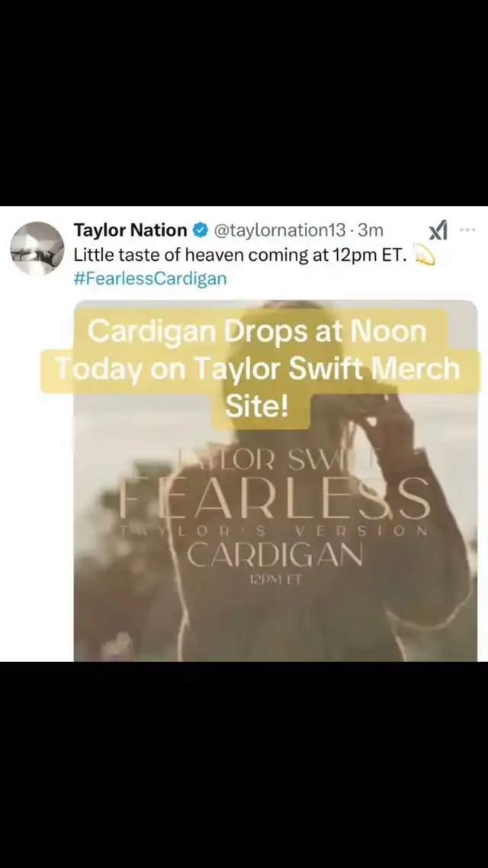Click the blue verified badge
Viewport: 488px width, 868px height.
pos(201,230)
